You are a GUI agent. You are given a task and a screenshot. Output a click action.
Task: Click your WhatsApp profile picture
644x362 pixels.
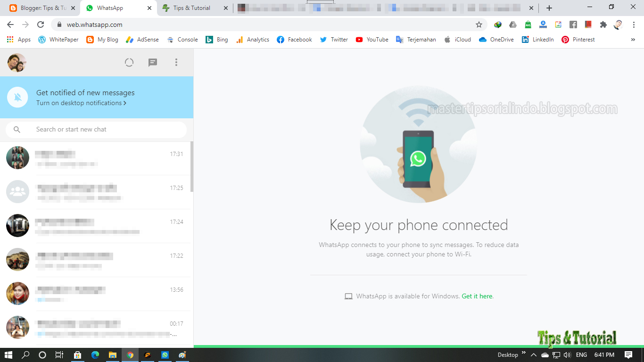(x=17, y=63)
